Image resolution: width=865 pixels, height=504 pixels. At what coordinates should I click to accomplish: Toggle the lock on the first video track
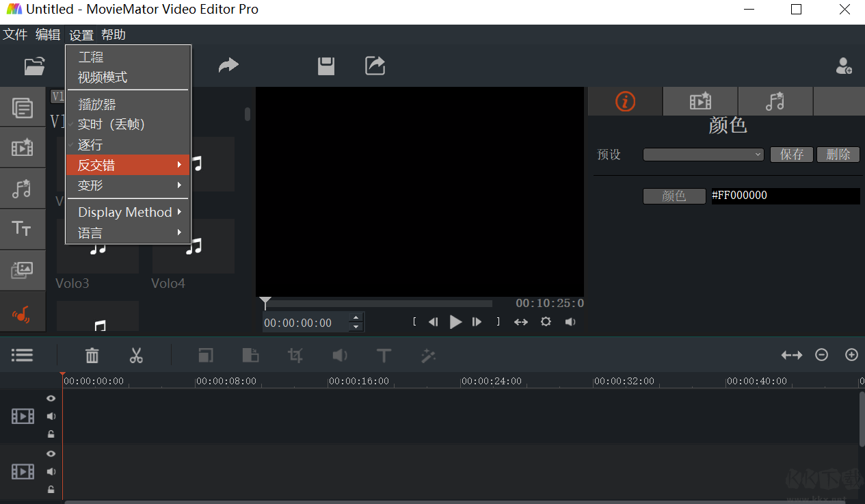click(51, 434)
